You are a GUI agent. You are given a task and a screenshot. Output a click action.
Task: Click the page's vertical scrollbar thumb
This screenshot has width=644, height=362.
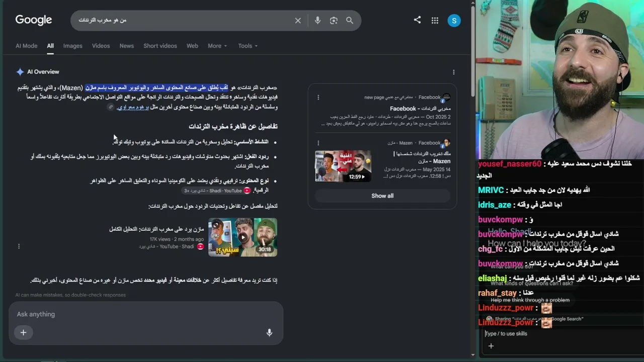coord(473,50)
